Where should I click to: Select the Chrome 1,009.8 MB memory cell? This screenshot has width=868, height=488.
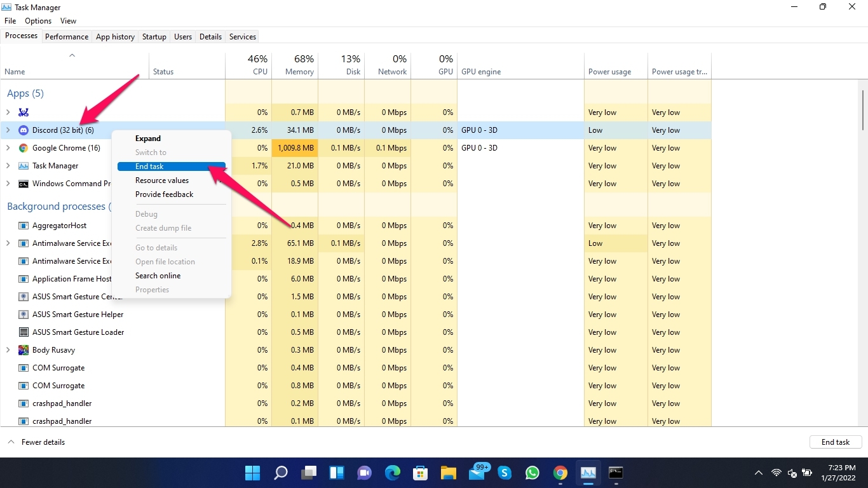[x=295, y=148]
